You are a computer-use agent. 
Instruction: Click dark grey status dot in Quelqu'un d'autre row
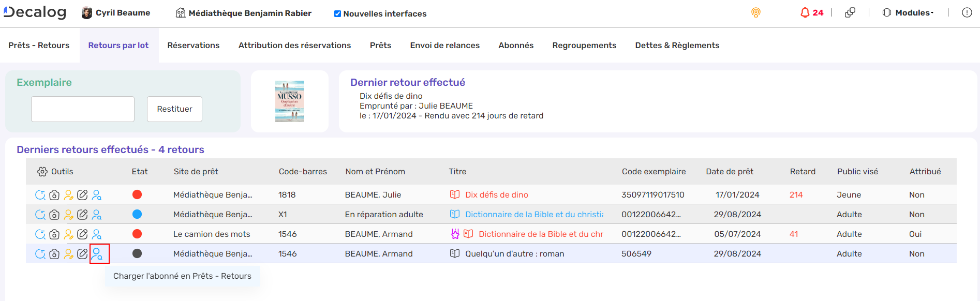(x=137, y=253)
